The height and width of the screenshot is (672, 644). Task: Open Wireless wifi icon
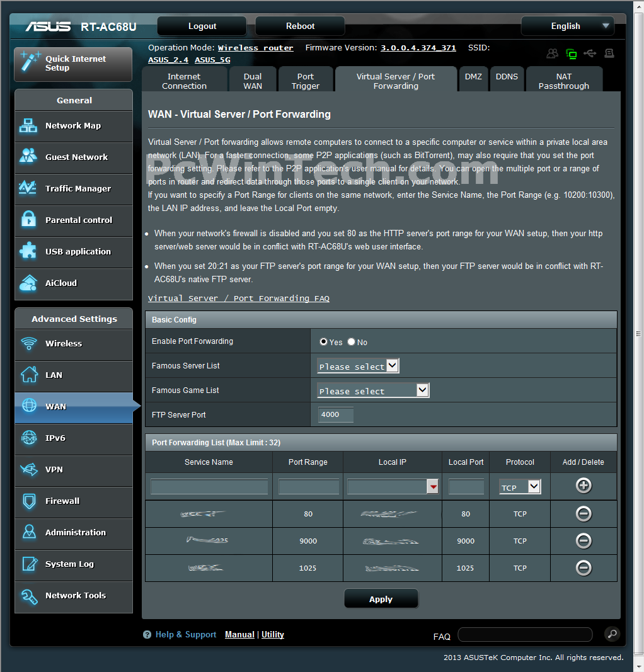coord(29,343)
